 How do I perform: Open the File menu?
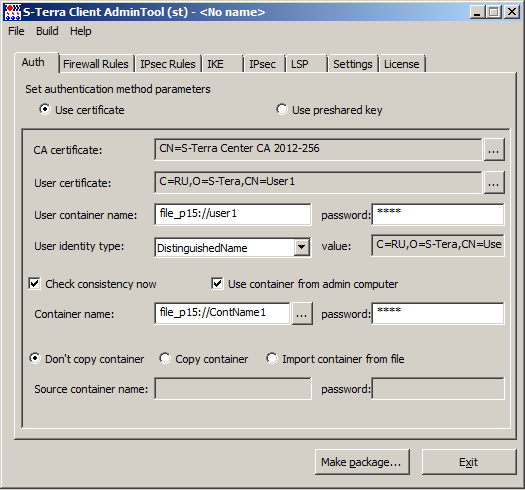coord(16,31)
